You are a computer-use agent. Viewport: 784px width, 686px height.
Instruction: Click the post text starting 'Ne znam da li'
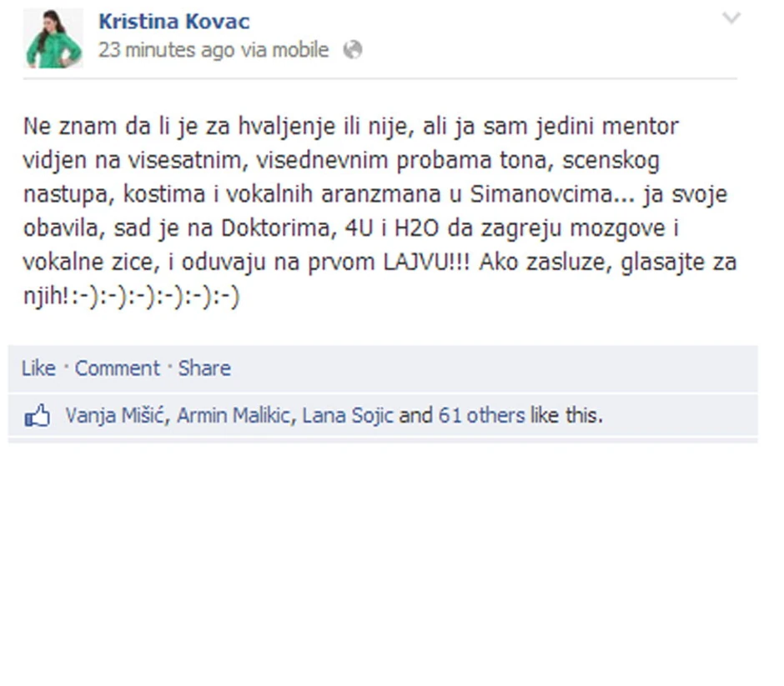point(380,211)
